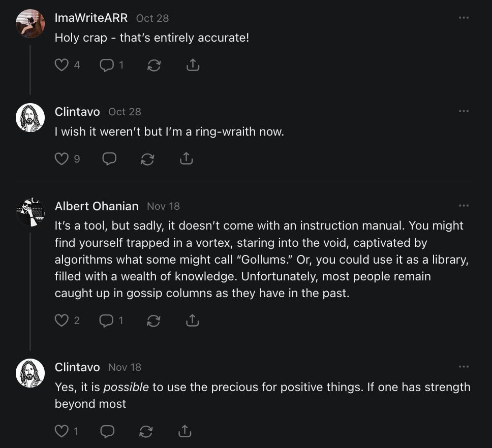This screenshot has width=492, height=448.
Task: Like ImaWriteARR's comment with the heart icon
Action: (x=61, y=65)
